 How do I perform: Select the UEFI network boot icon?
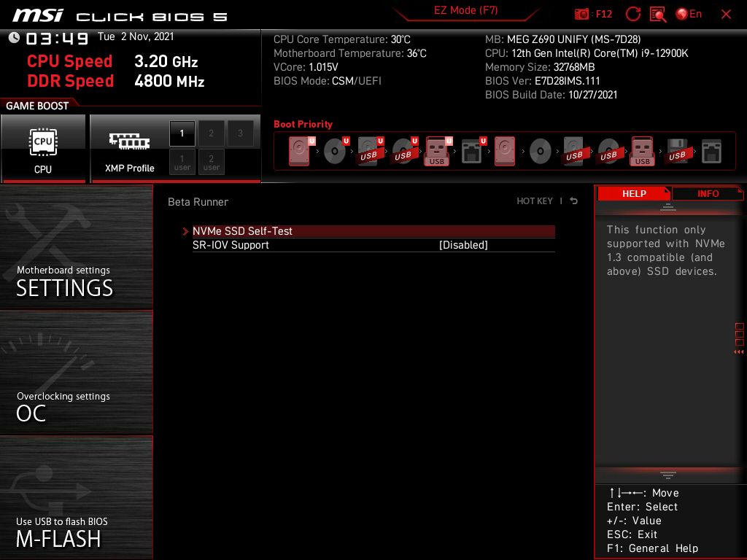[473, 151]
